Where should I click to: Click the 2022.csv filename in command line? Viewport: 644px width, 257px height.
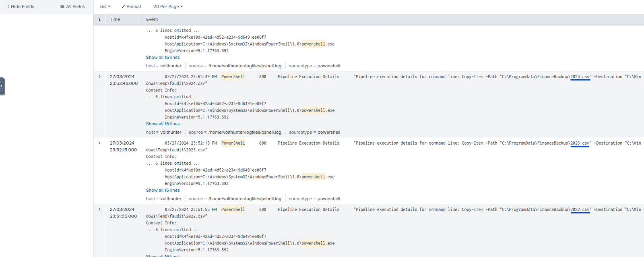[580, 209]
